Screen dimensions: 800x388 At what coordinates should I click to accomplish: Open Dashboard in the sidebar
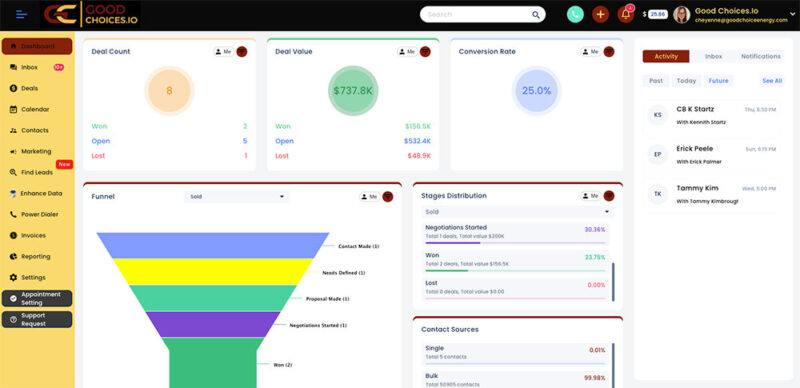click(37, 46)
